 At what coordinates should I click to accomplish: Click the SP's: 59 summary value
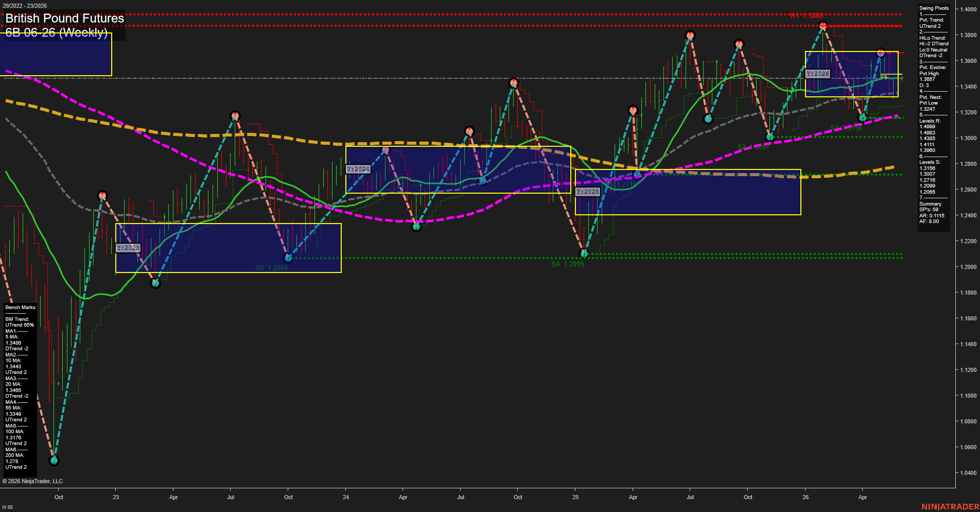(929, 210)
